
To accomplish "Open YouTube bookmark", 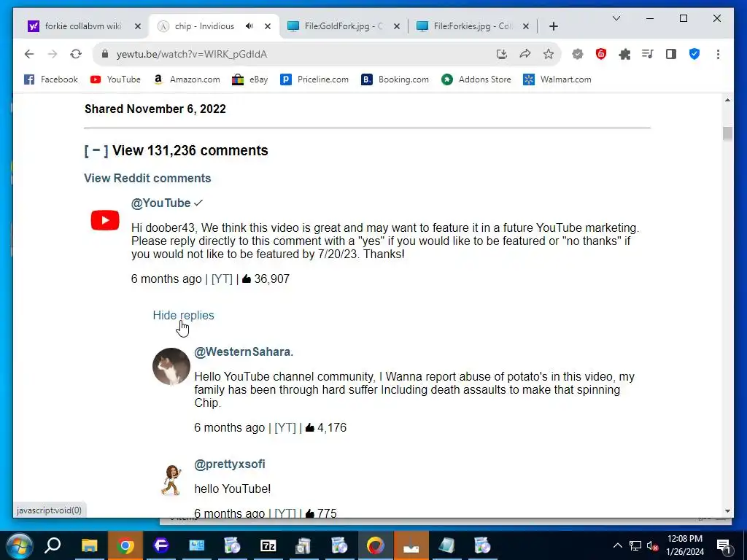I will (115, 79).
